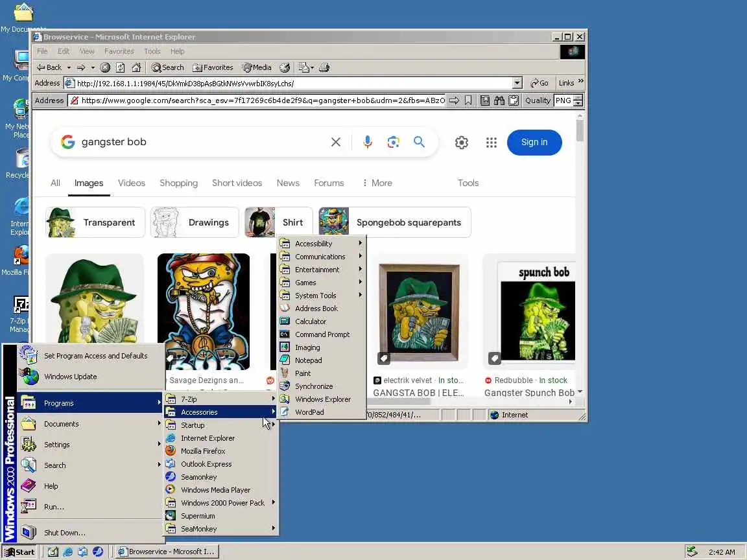Open Paint from Accessories menu

tap(322, 373)
